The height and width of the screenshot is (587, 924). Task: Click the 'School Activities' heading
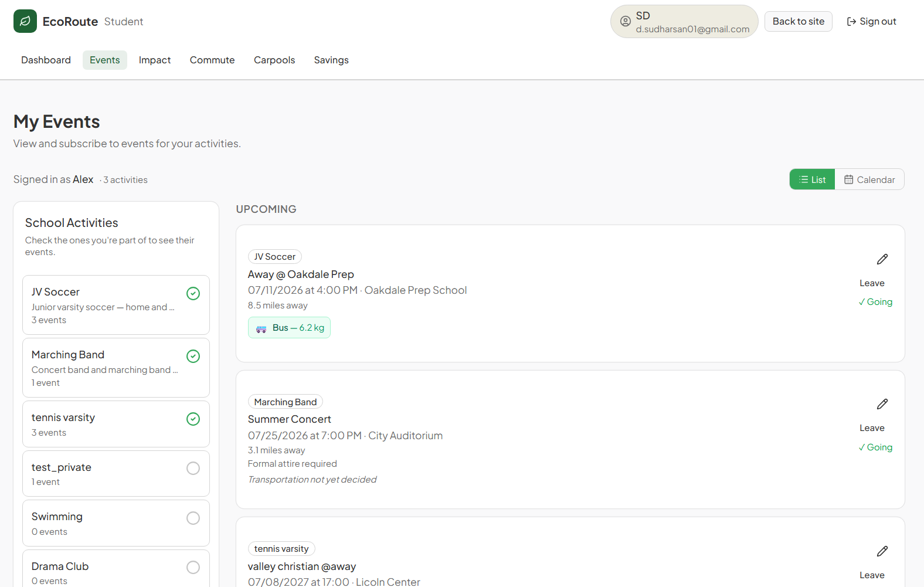tap(72, 223)
